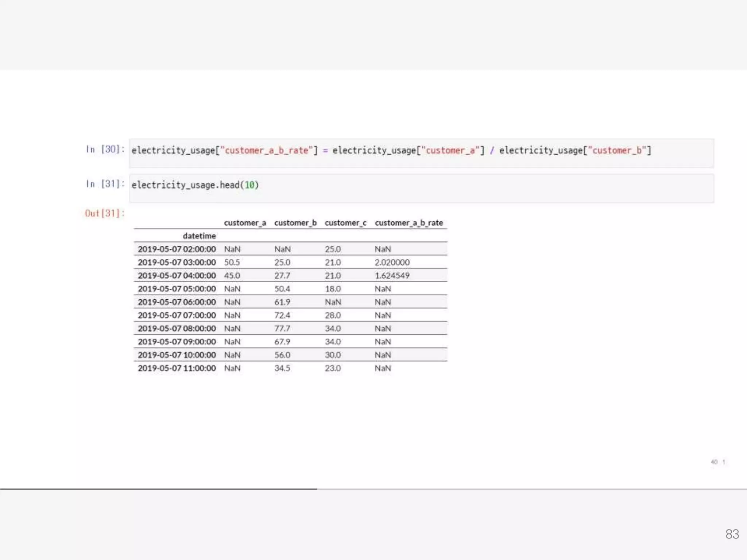Click the datetime index header
This screenshot has height=560, width=747.
click(x=199, y=236)
